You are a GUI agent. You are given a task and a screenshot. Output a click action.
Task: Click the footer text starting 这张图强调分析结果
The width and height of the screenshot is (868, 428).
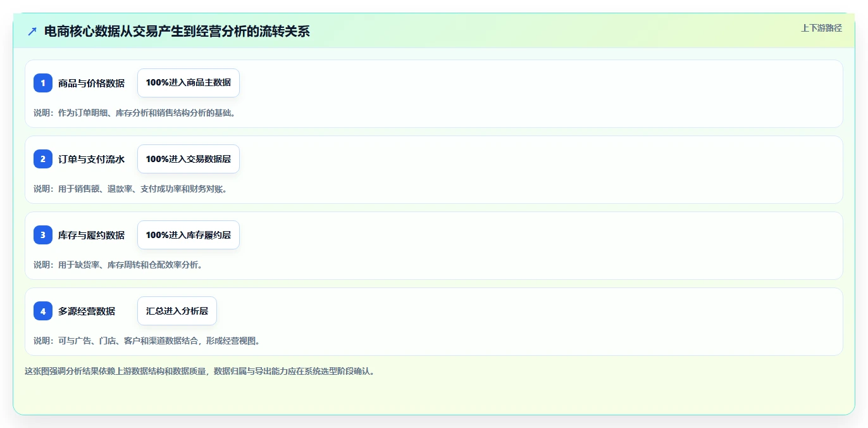pos(200,371)
